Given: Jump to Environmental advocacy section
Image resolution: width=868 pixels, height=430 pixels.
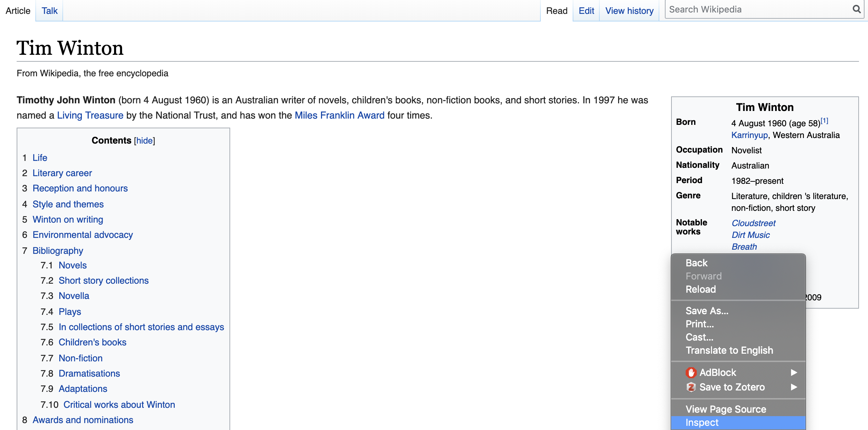Looking at the screenshot, I should 83,235.
